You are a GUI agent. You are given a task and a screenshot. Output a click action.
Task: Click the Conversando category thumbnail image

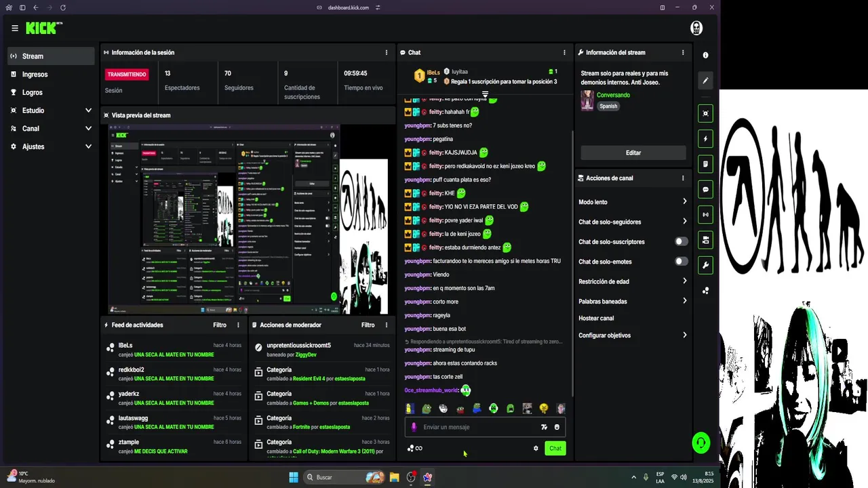[587, 100]
